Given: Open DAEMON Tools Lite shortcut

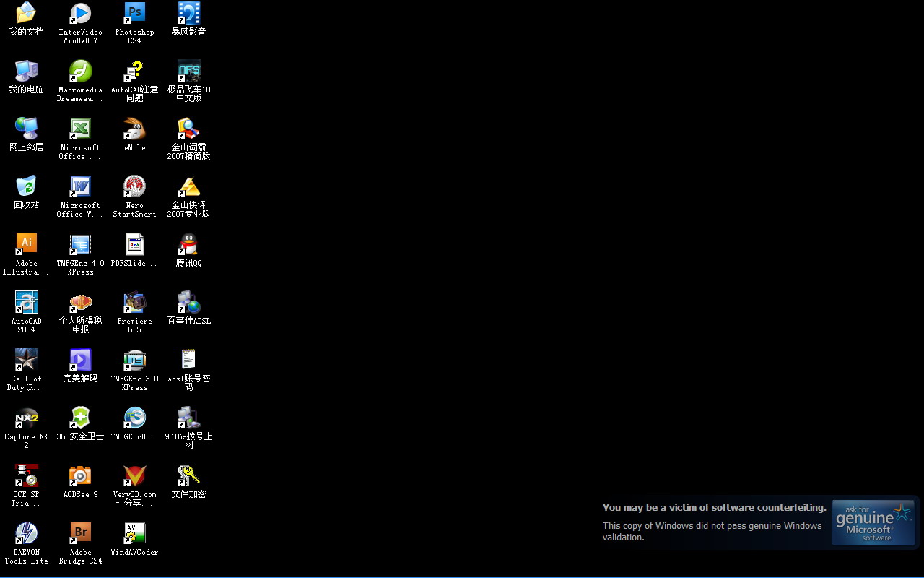Looking at the screenshot, I should coord(26,533).
